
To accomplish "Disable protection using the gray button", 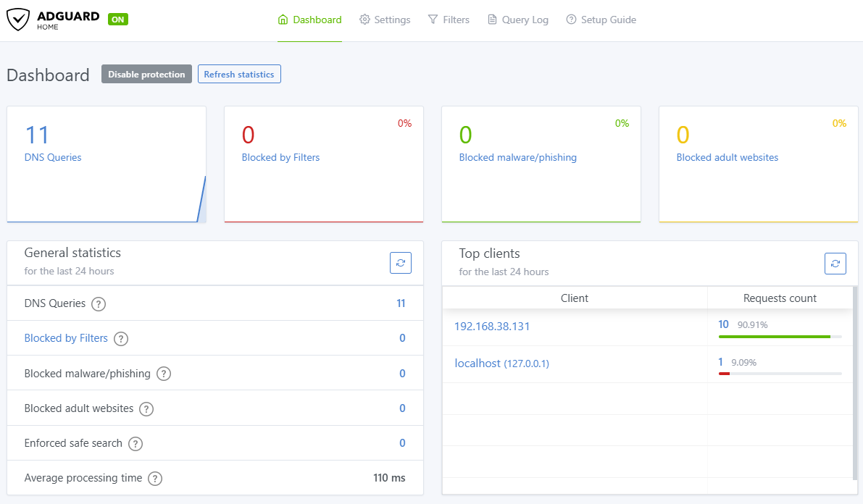I will point(146,75).
